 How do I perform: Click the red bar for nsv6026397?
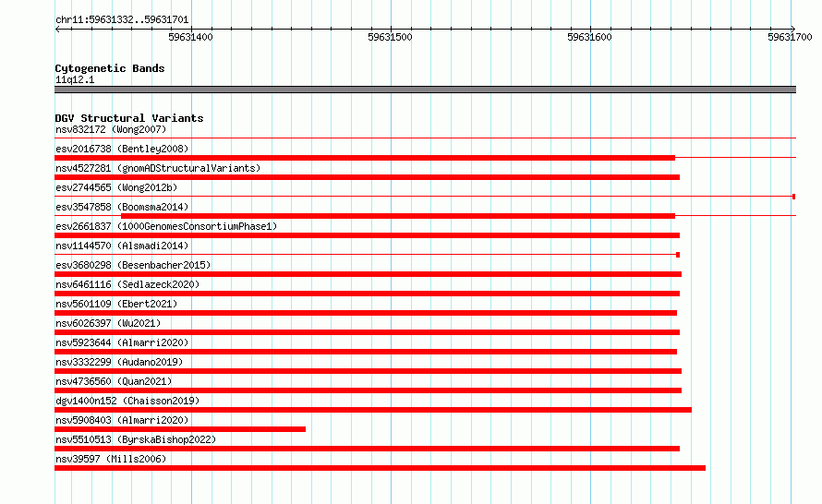point(367,332)
